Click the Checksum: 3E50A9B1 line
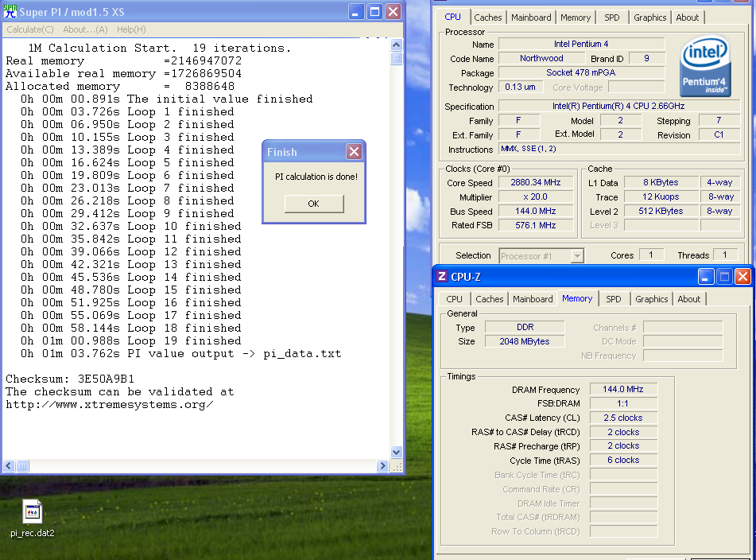Screen dimensions: 756x560 point(70,379)
